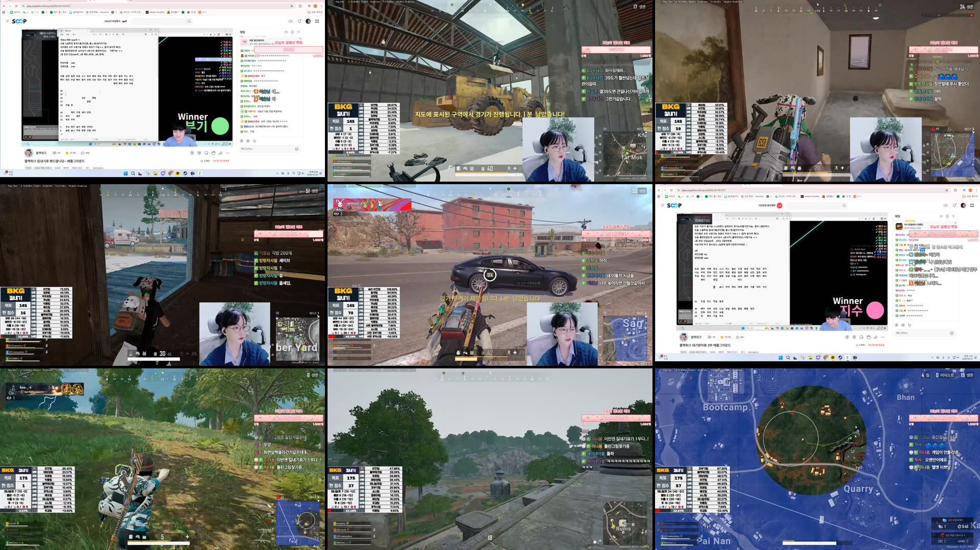
Task: Toggle the favorite star next to the streamer name
Action: click(68, 153)
